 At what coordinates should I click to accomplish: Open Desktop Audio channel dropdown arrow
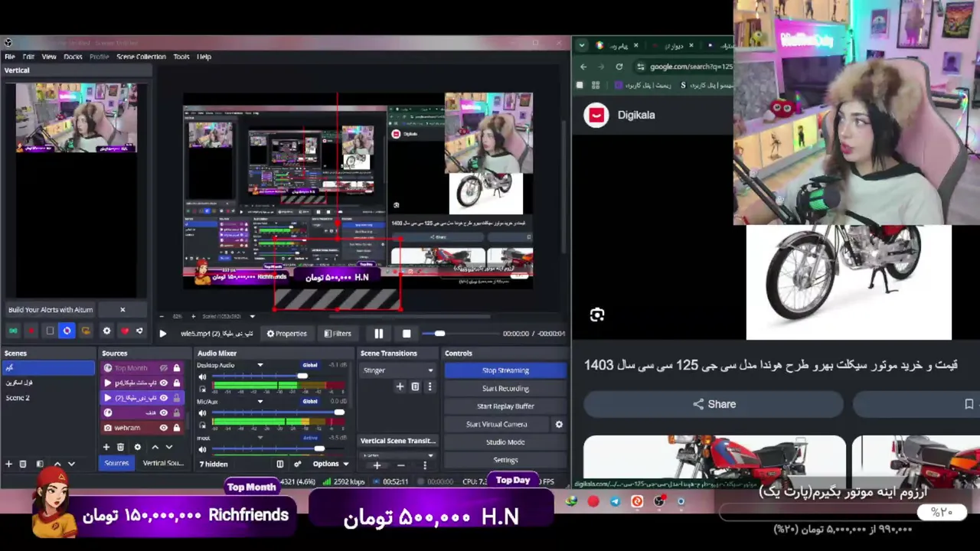[x=260, y=366]
